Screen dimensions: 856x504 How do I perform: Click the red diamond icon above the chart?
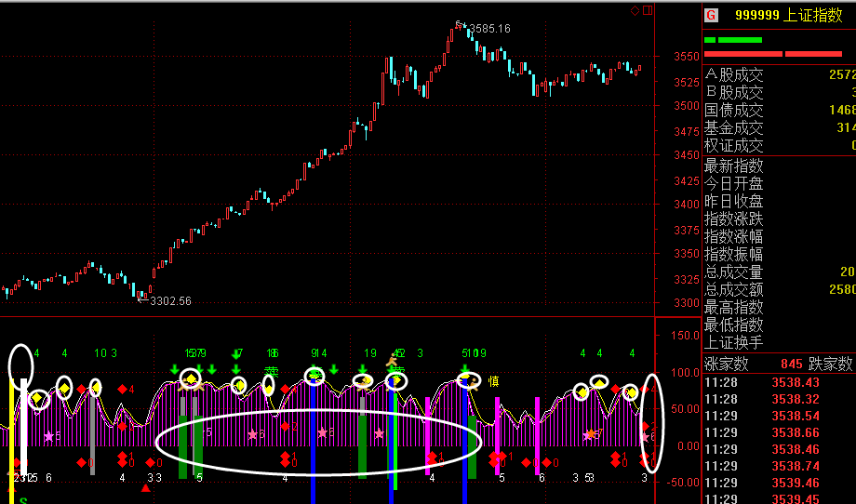coord(635,11)
